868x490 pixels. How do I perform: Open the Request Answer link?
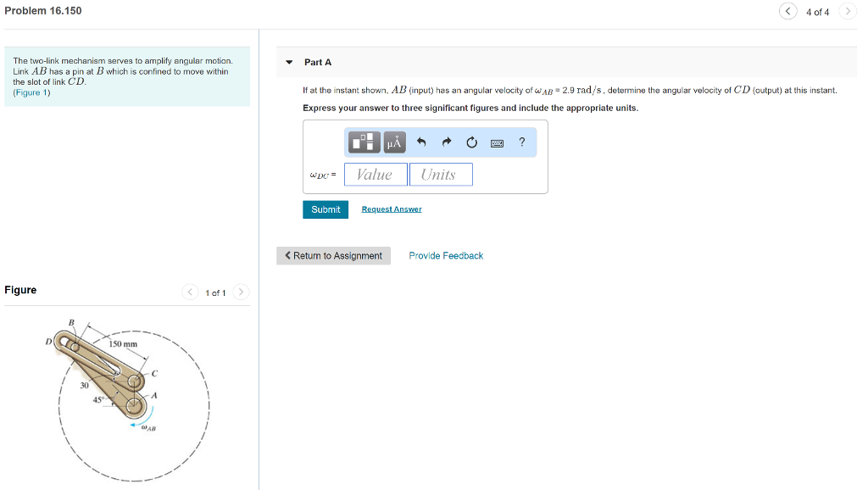tap(391, 209)
